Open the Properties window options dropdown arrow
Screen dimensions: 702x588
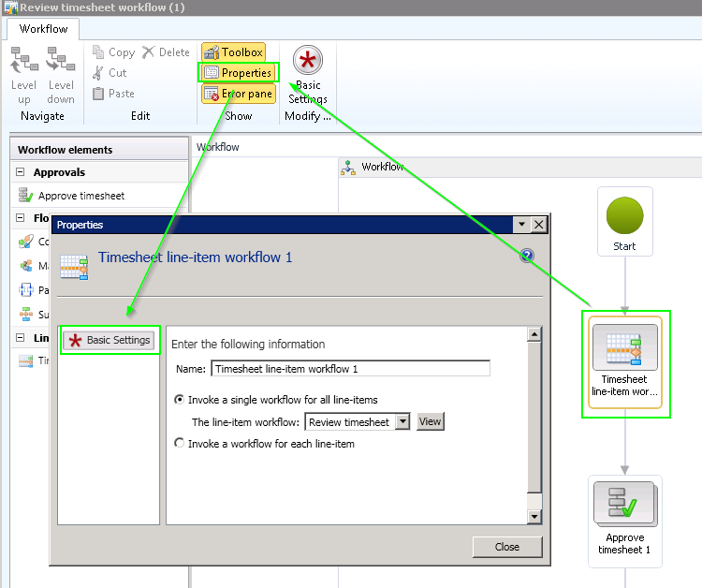click(521, 225)
